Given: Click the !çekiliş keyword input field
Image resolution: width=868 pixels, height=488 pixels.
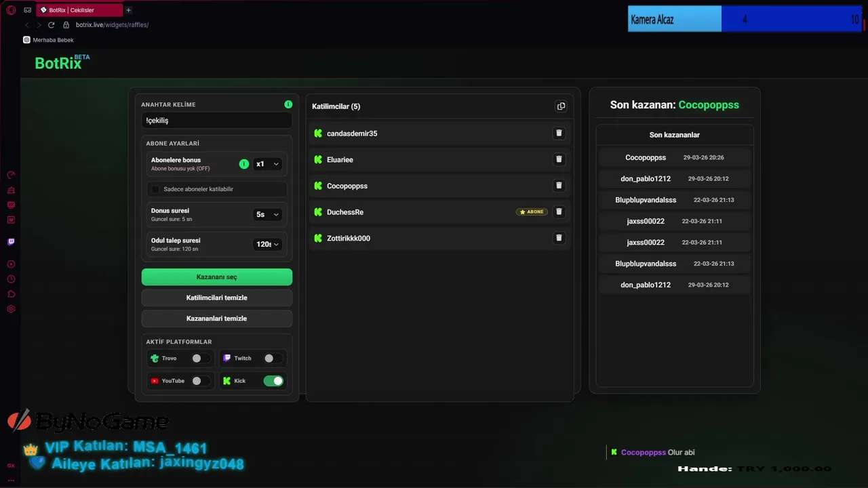Looking at the screenshot, I should pyautogui.click(x=217, y=120).
